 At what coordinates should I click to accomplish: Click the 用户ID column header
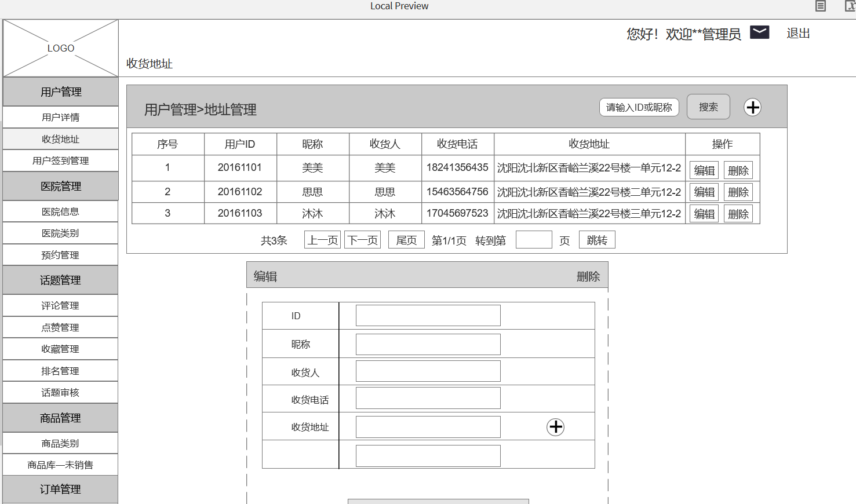coord(240,144)
